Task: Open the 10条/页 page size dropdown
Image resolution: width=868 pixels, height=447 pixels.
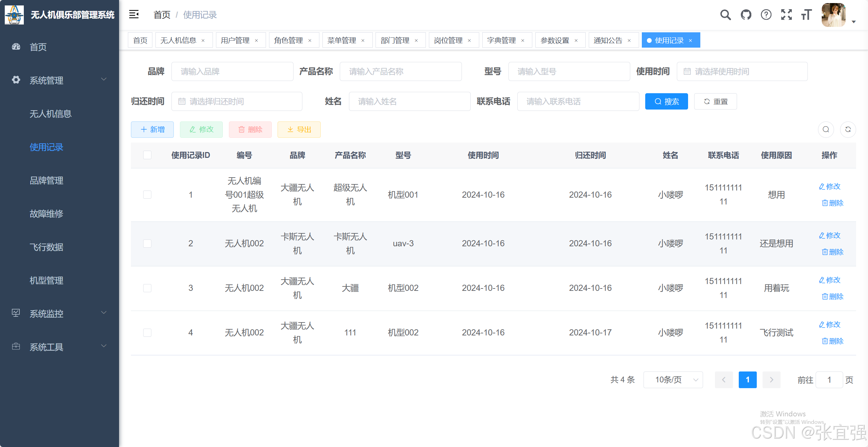Action: 673,380
